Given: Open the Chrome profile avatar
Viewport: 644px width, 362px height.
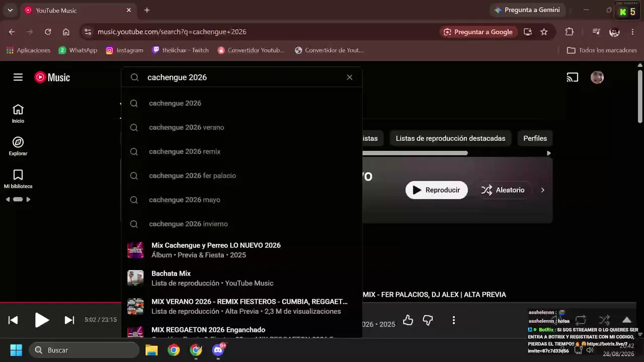Looking at the screenshot, I should tap(614, 32).
